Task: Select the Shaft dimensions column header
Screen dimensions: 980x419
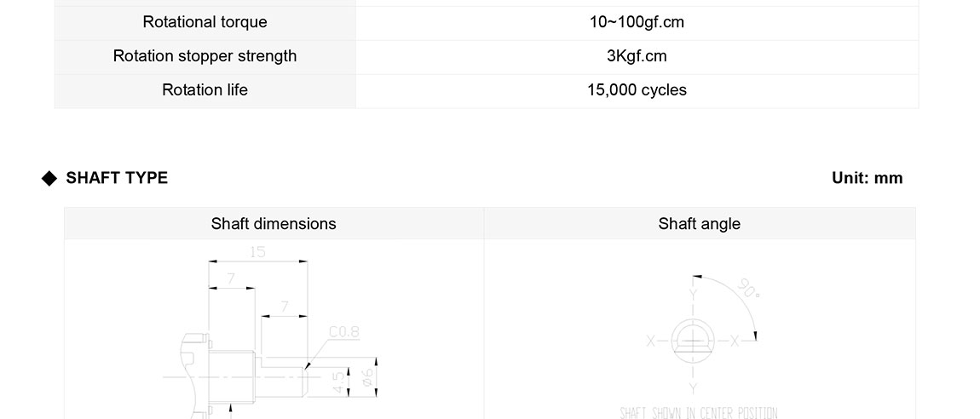Action: (274, 224)
